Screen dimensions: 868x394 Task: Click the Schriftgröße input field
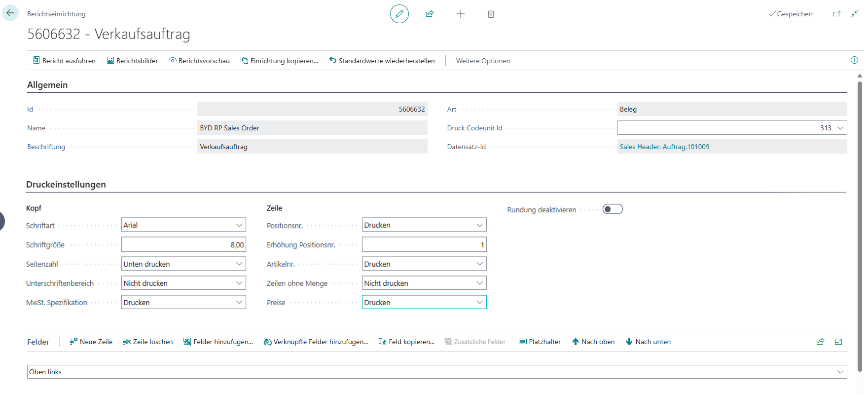(183, 245)
